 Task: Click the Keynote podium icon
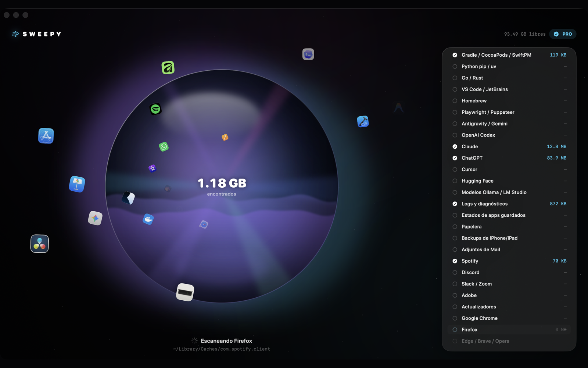pos(77,184)
